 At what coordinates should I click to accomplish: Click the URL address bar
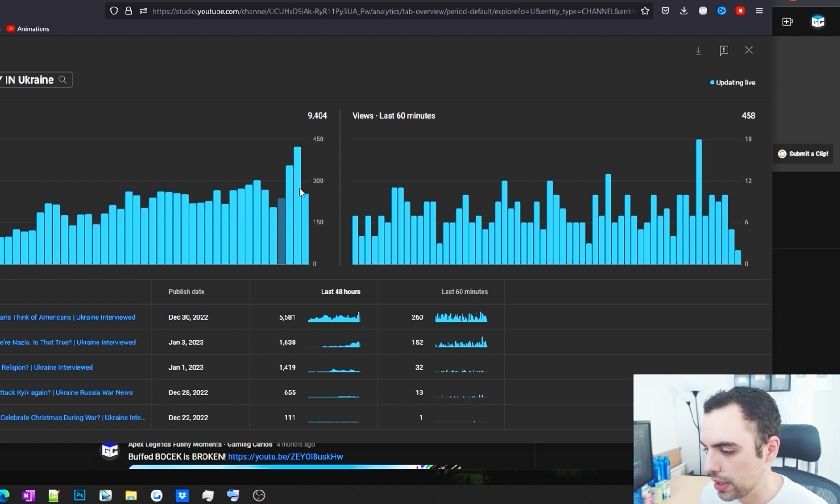coord(392,11)
